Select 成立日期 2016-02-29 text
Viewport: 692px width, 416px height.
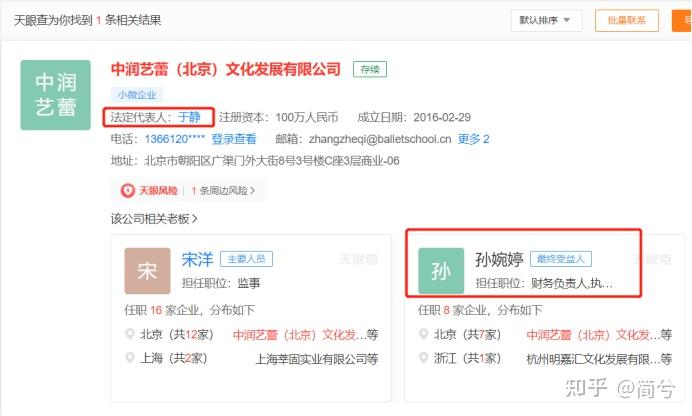[414, 117]
